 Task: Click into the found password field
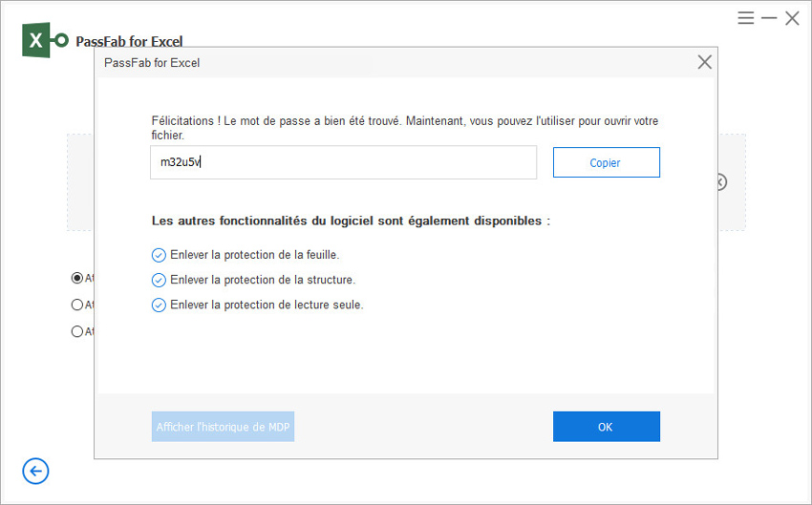click(x=343, y=162)
